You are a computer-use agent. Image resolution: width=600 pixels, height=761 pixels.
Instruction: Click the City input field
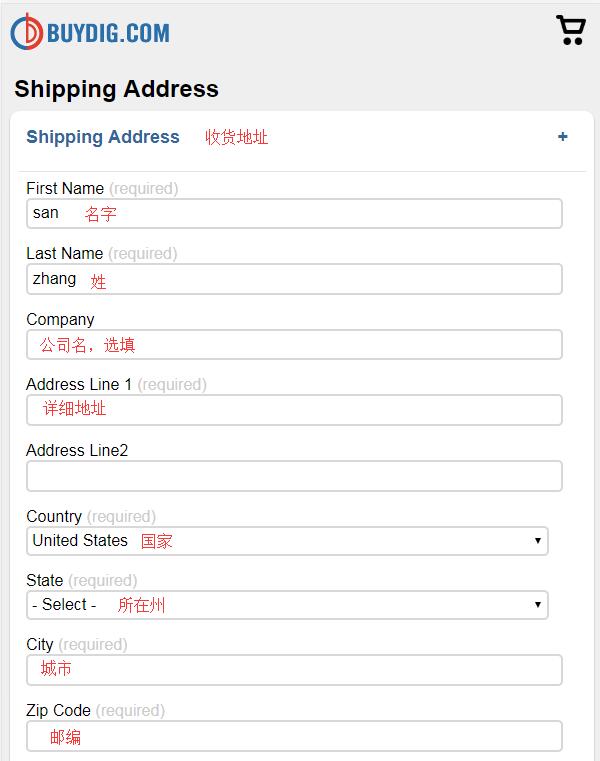(x=294, y=670)
